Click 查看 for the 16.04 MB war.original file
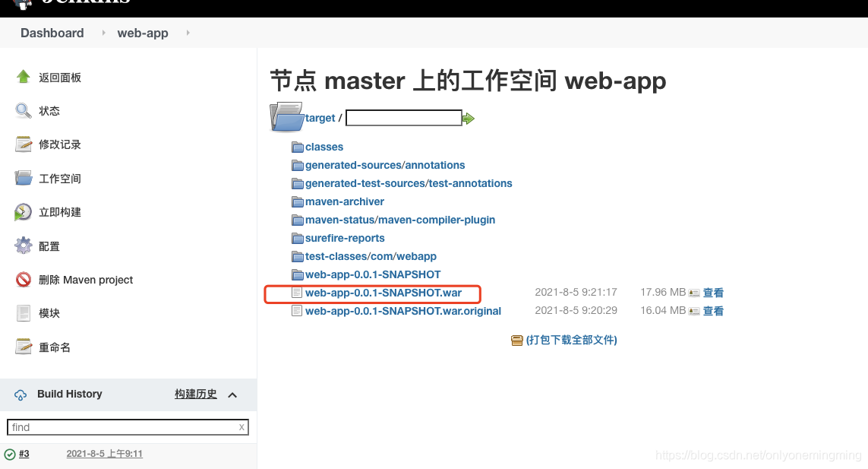 point(713,311)
